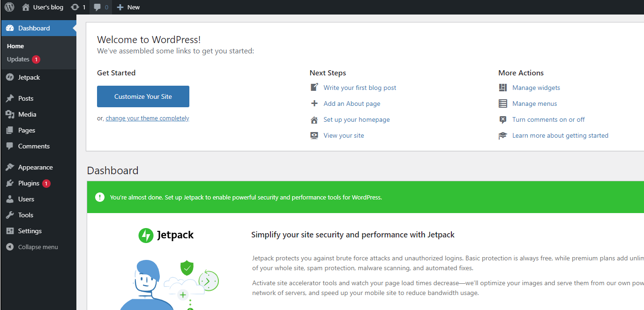Open the Plugins menu label
644x310 pixels.
tap(29, 183)
